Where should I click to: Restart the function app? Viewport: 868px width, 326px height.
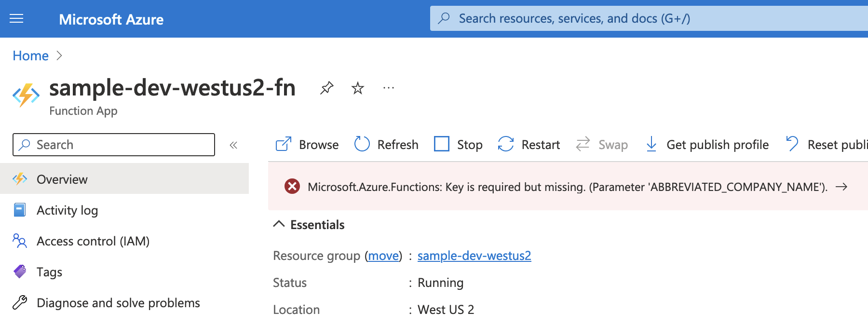(529, 144)
